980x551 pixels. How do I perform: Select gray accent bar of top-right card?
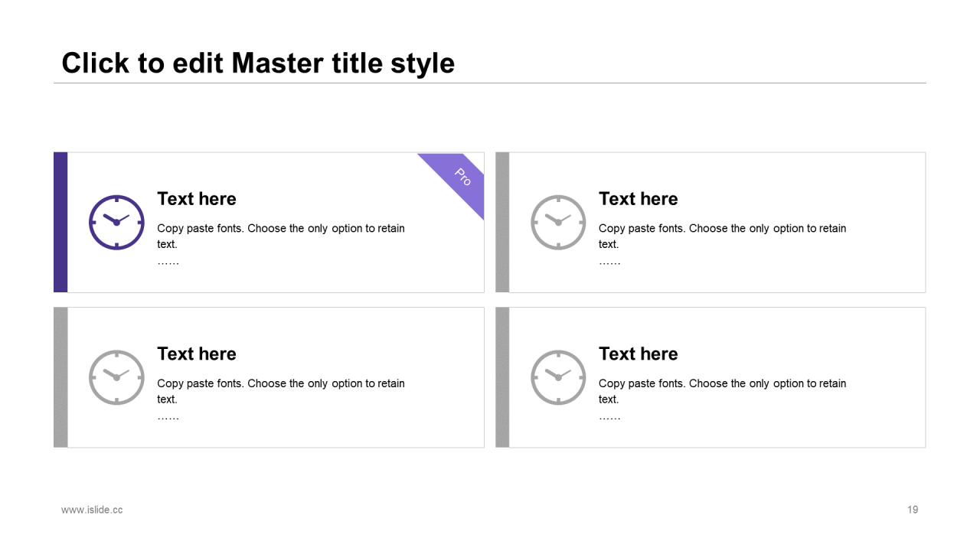point(502,222)
